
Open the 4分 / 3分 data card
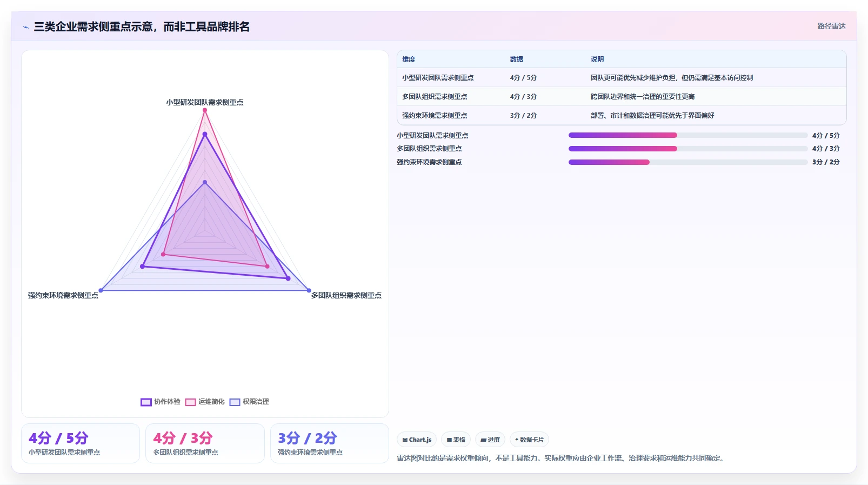coord(205,443)
